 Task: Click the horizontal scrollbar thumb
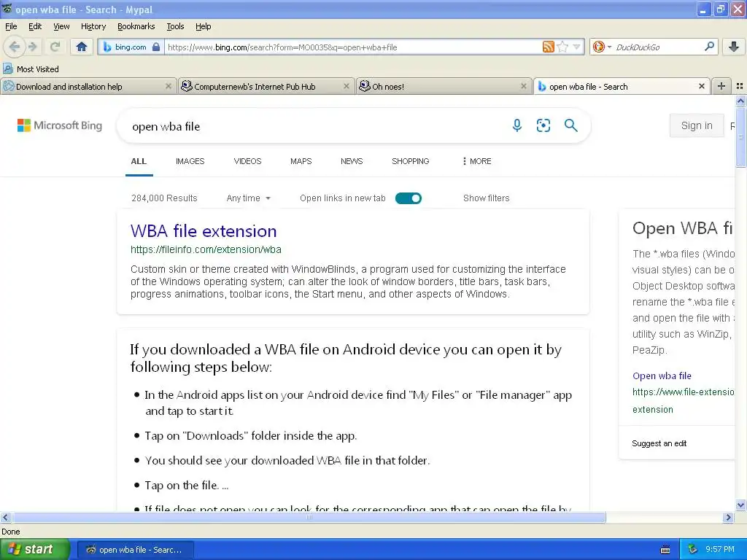click(x=309, y=517)
